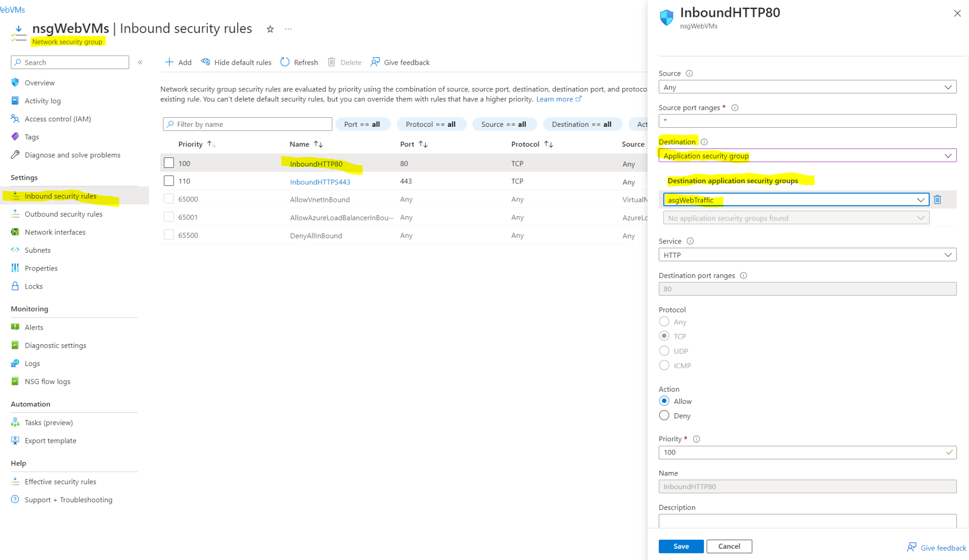Click the info icon next to Source
Image resolution: width=969 pixels, height=560 pixels.
pyautogui.click(x=689, y=73)
